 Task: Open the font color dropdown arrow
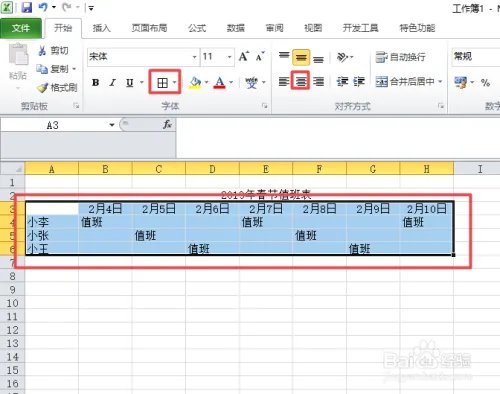coord(231,82)
